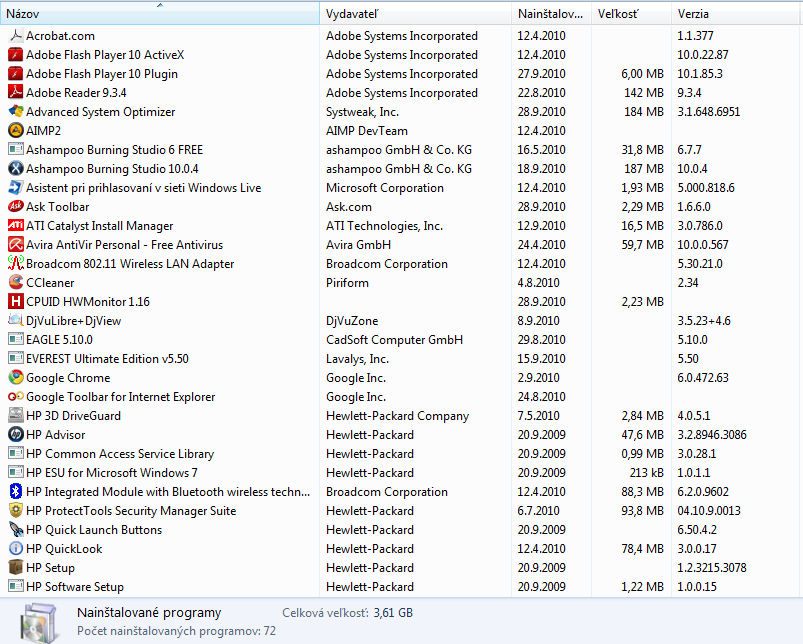Select HP ProtectTools Security Manager Suite icon
The height and width of the screenshot is (644, 803).
[16, 511]
